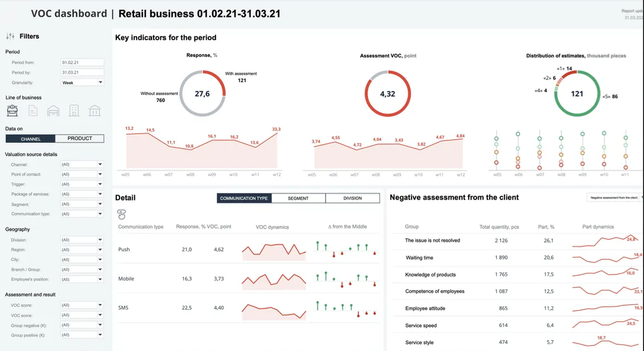This screenshot has height=351, width=644.
Task: Click the Push communication type row
Action: click(x=248, y=249)
